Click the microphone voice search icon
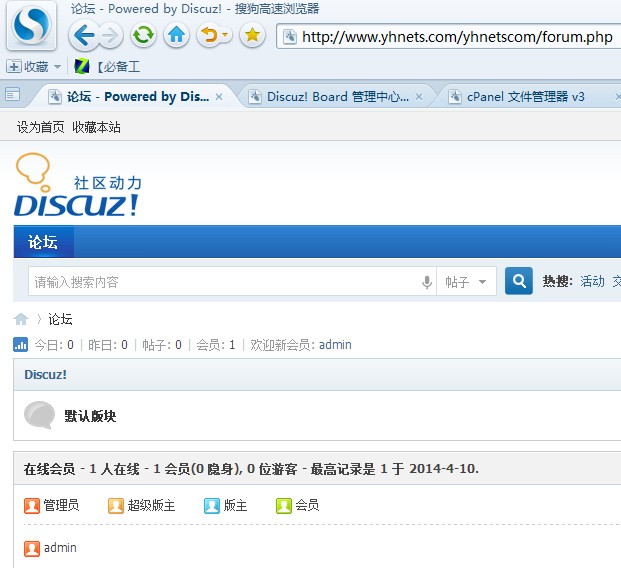 (x=427, y=282)
